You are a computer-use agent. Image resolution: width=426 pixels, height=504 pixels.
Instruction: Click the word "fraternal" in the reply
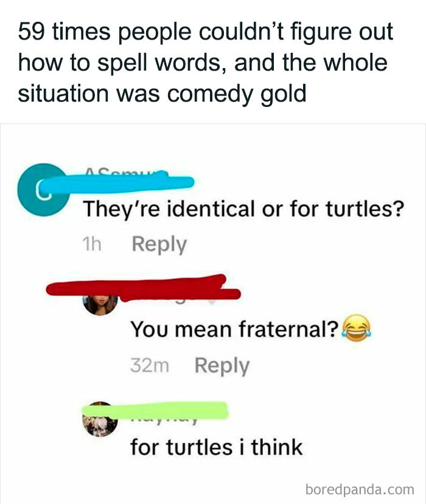(285, 329)
